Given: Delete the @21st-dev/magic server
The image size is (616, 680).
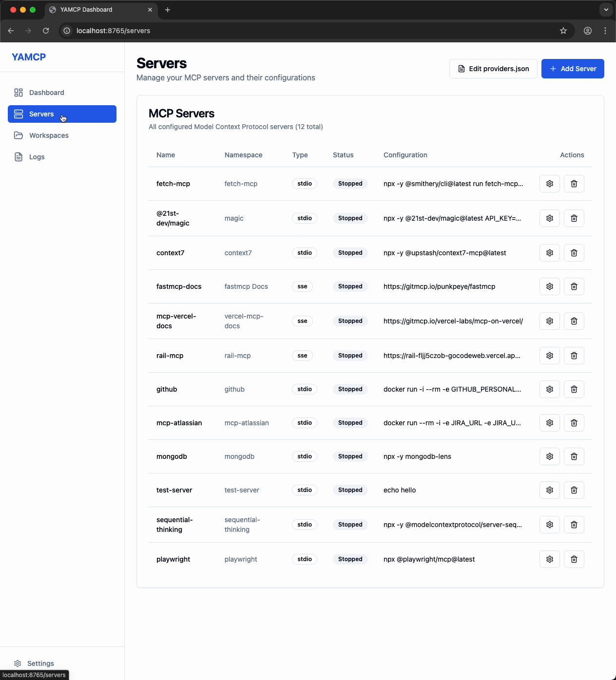Looking at the screenshot, I should point(574,218).
